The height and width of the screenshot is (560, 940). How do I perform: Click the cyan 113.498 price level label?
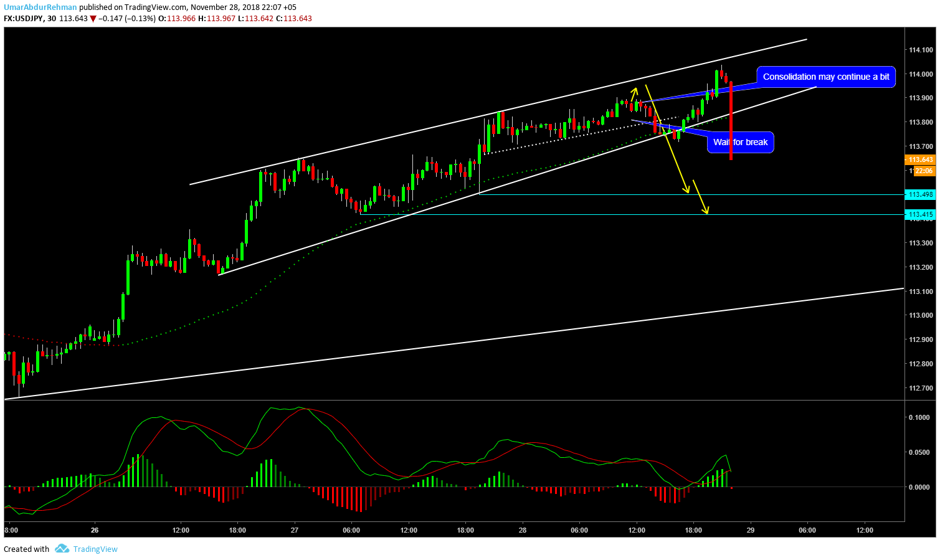(x=920, y=194)
